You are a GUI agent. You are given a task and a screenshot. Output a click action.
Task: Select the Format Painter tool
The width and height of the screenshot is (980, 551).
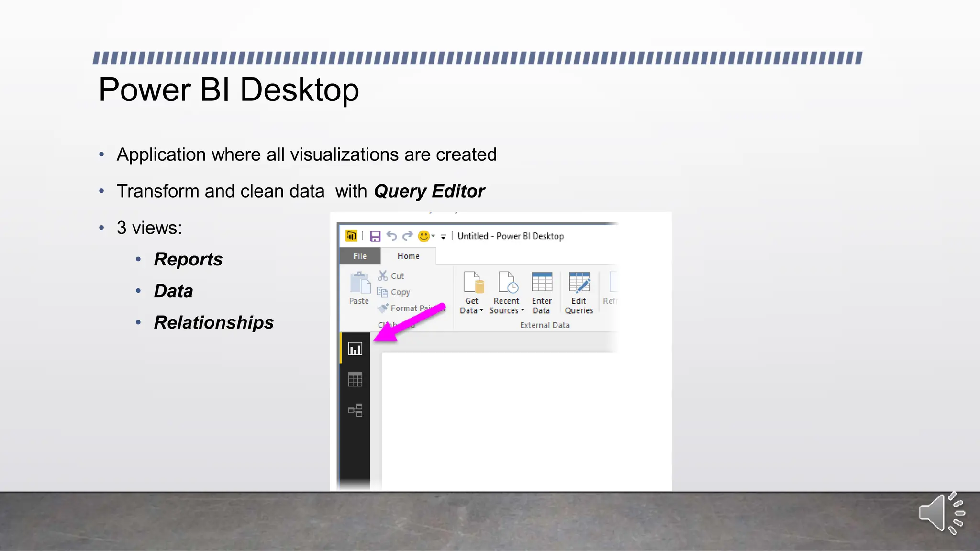pos(411,309)
